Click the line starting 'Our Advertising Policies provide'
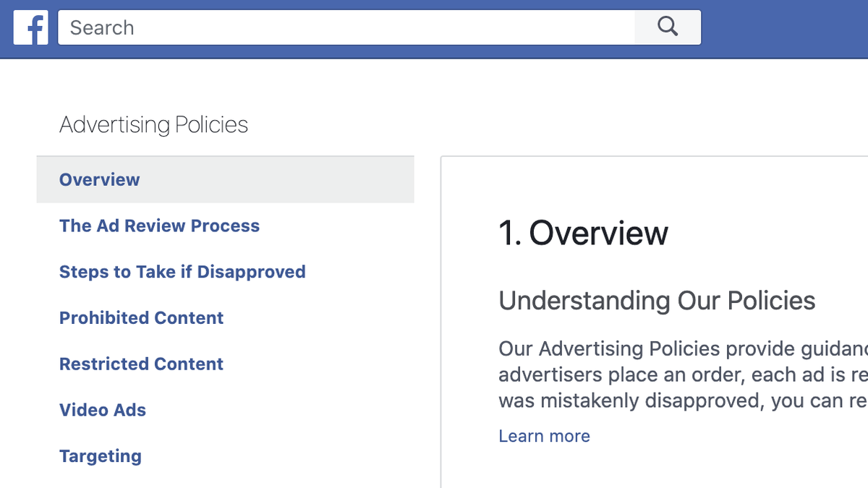 pos(680,349)
